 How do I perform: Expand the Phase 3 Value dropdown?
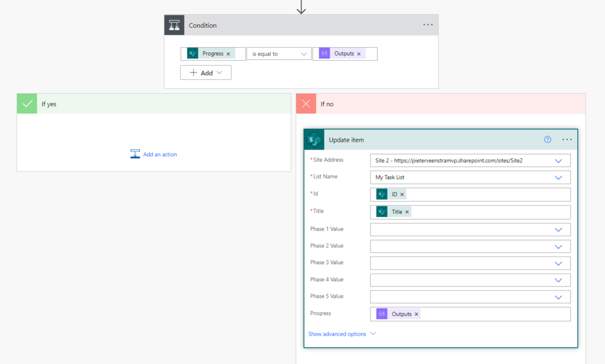(558, 264)
